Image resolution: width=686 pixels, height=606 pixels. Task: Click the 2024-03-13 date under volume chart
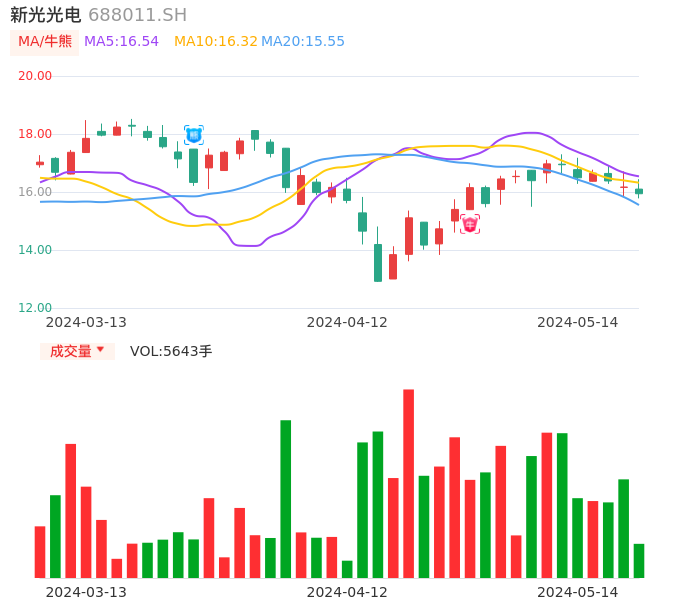click(x=86, y=592)
